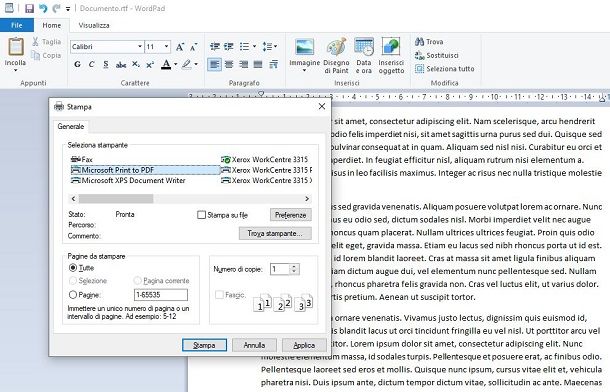Click the Undo arrow icon

pyautogui.click(x=43, y=8)
